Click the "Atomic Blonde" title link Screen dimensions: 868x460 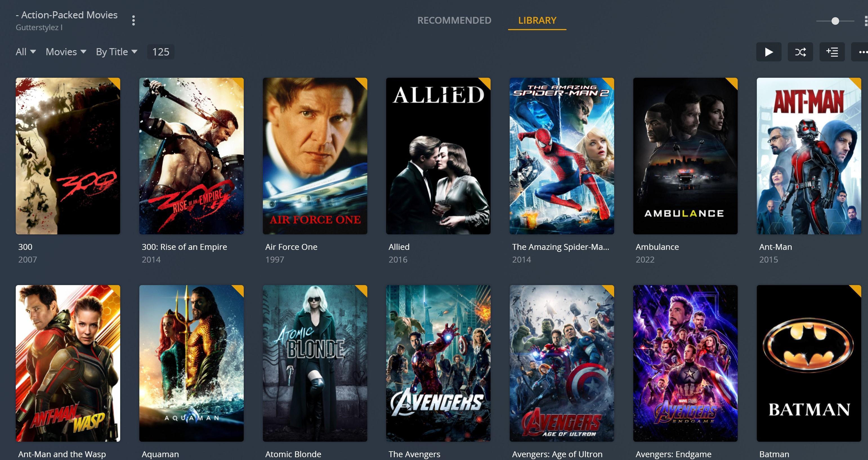[293, 454]
